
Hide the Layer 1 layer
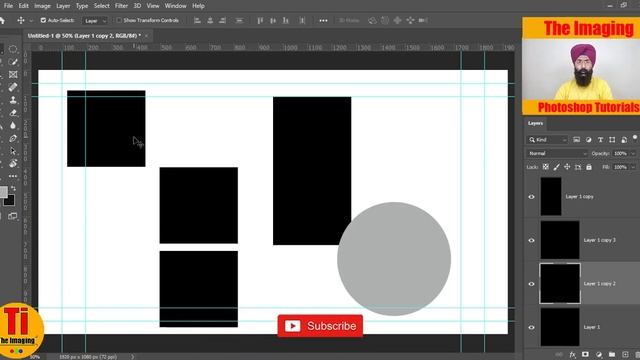click(531, 327)
